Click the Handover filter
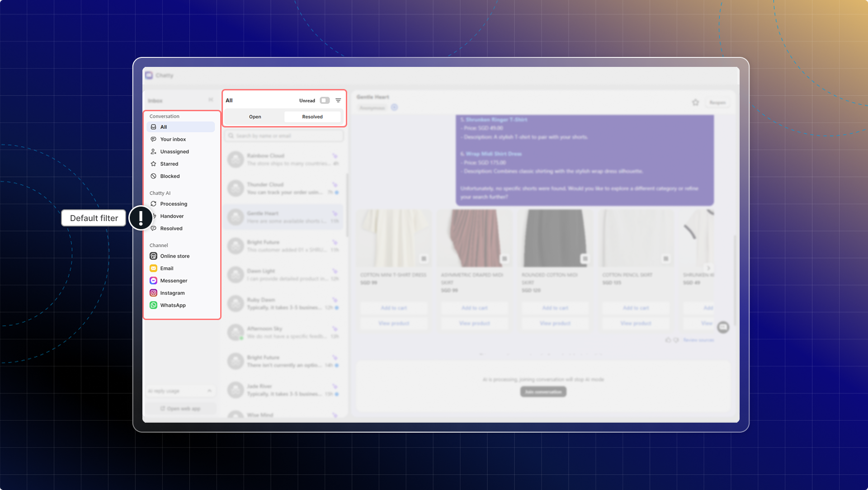The width and height of the screenshot is (868, 490). click(x=172, y=216)
